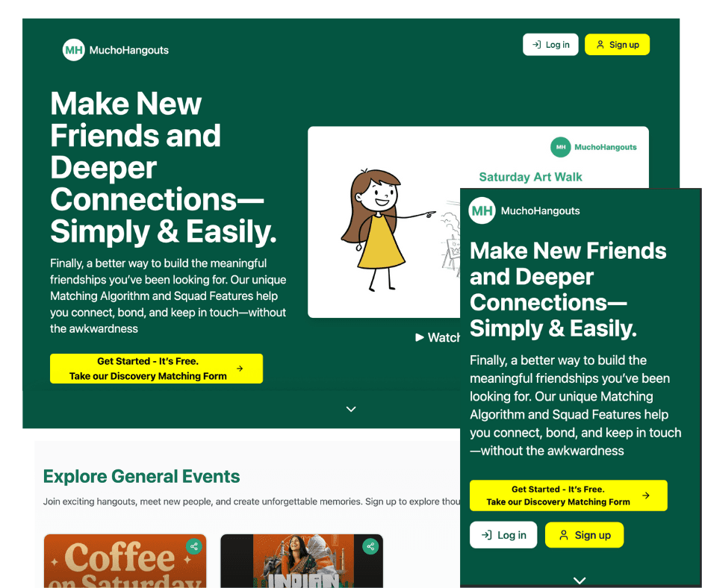702x588 pixels.
Task: Click Sign up button in mobile preview
Action: point(584,535)
